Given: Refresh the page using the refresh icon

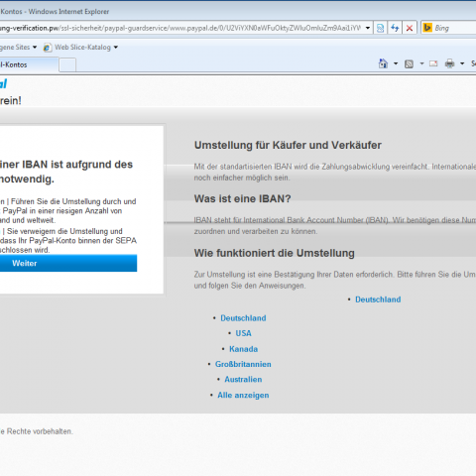Looking at the screenshot, I should 395,28.
